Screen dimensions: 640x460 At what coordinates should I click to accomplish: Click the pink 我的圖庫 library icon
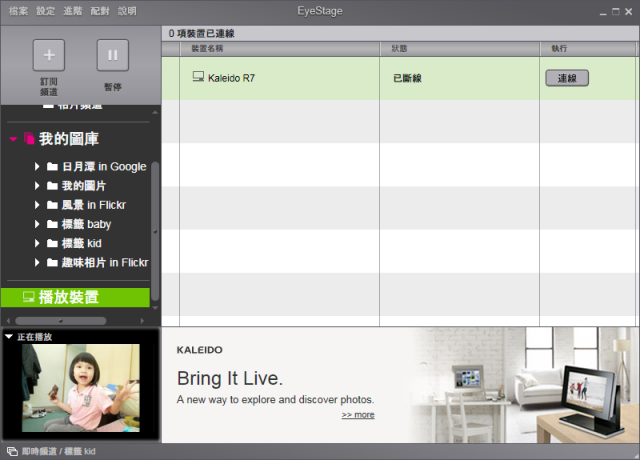(x=29, y=138)
